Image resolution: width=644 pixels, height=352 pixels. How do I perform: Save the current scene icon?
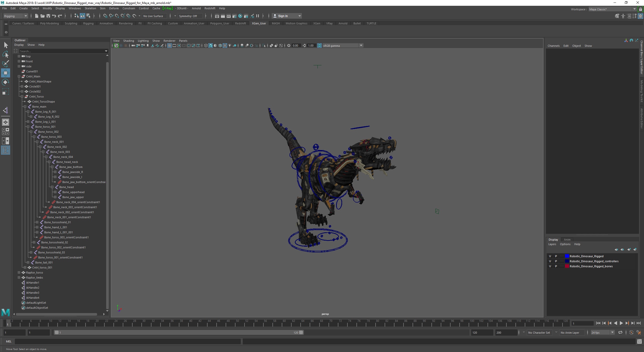coord(48,16)
